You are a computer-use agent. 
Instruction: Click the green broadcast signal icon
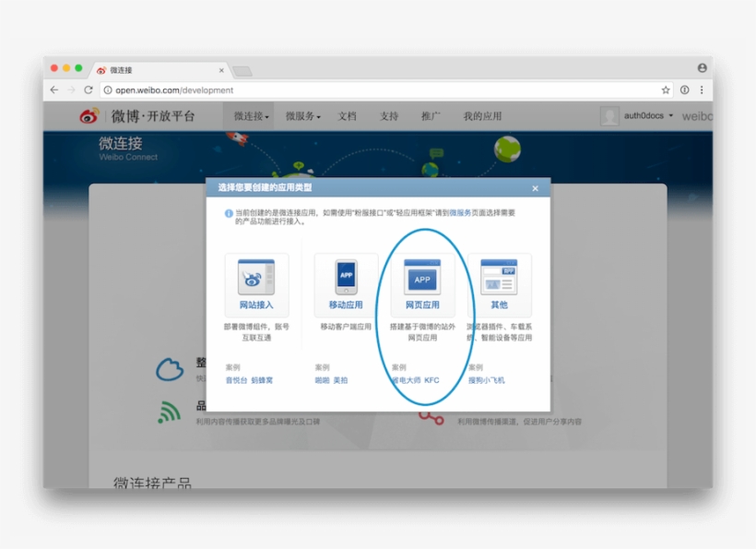pos(169,412)
